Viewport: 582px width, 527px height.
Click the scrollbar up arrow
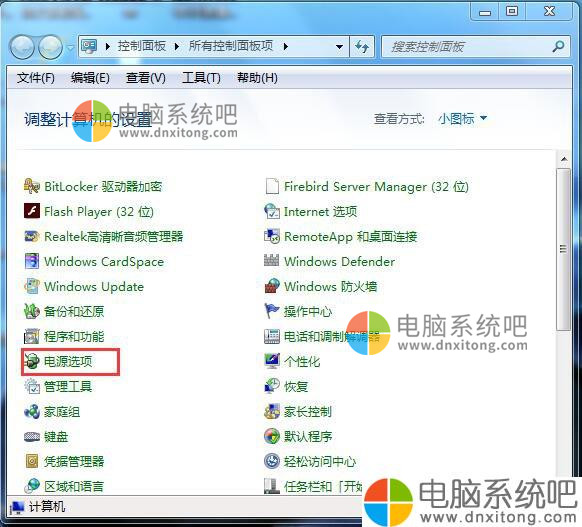coord(564,159)
